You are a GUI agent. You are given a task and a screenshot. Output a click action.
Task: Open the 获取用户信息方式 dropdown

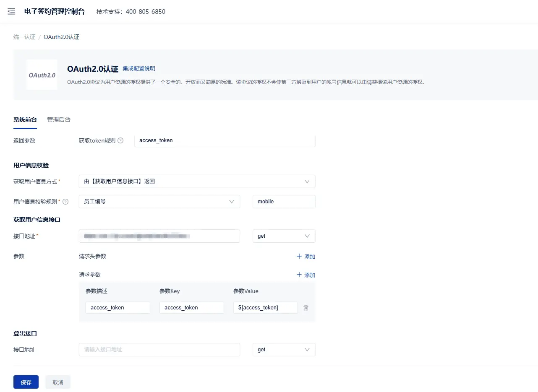tap(197, 182)
